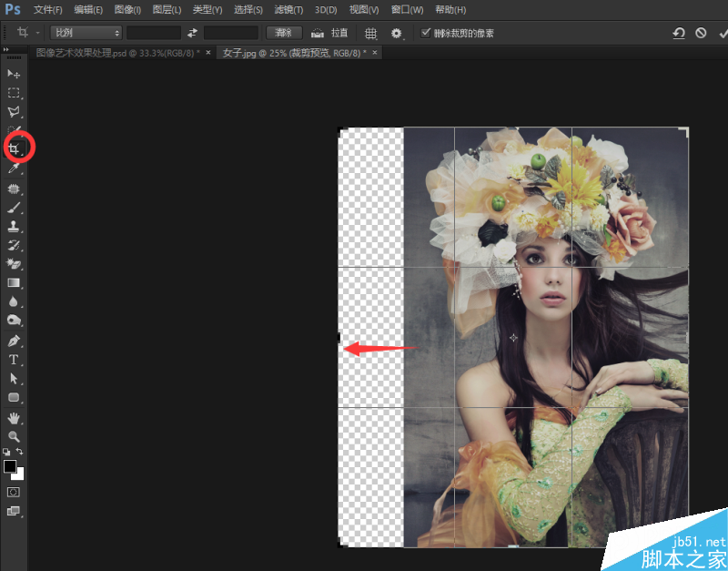Reset the crop box
Screen dimensions: 728x571
tap(679, 33)
